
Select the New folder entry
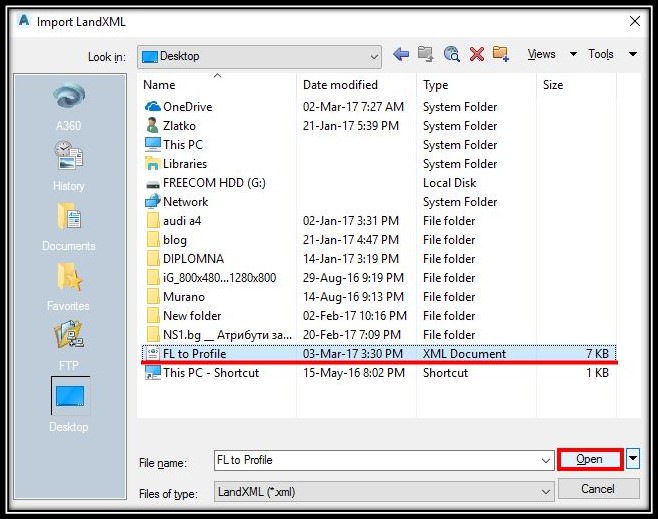pyautogui.click(x=192, y=316)
